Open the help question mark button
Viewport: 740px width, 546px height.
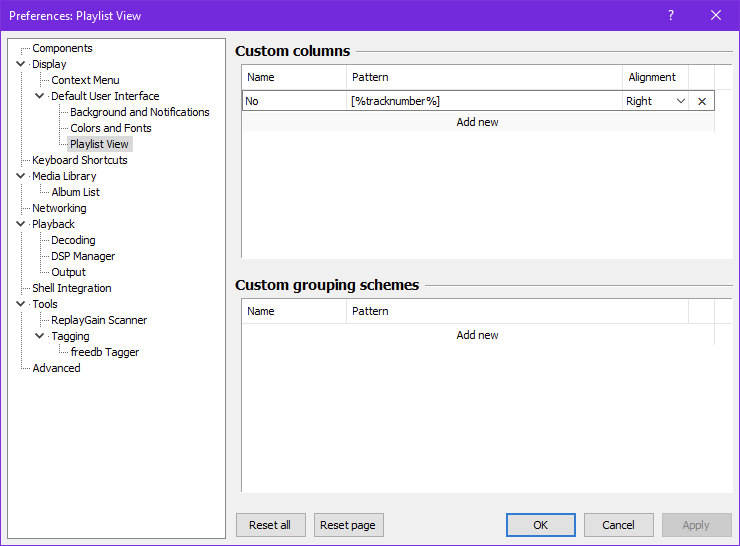click(671, 15)
